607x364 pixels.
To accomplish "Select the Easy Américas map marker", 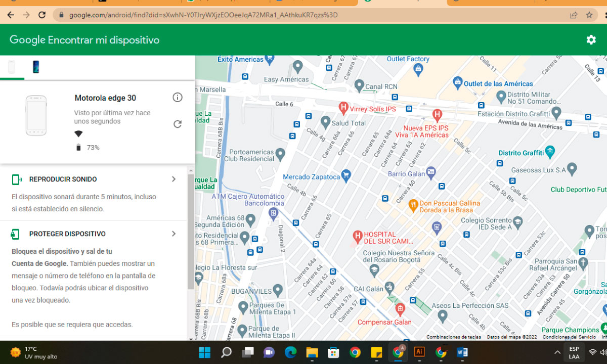I will [298, 66].
